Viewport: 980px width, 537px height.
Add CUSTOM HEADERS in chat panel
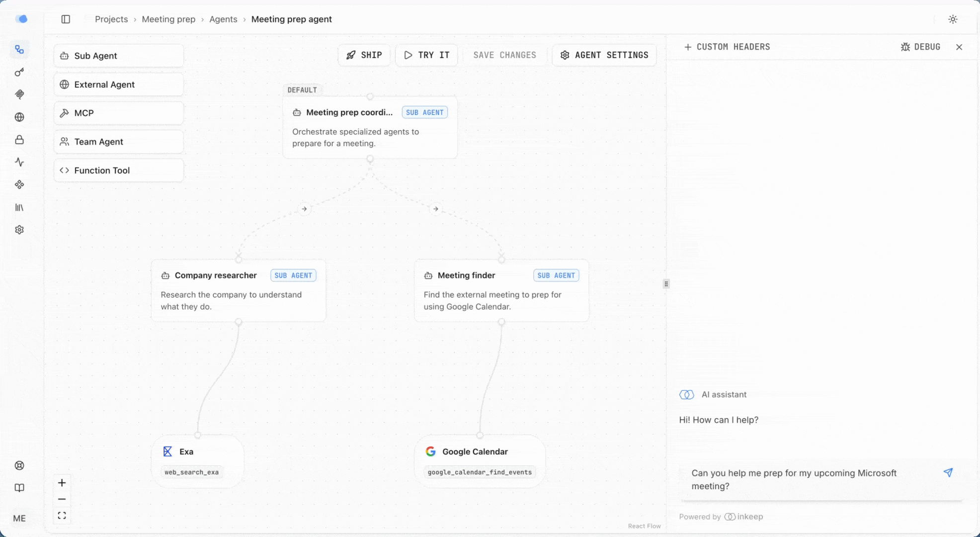(x=727, y=47)
